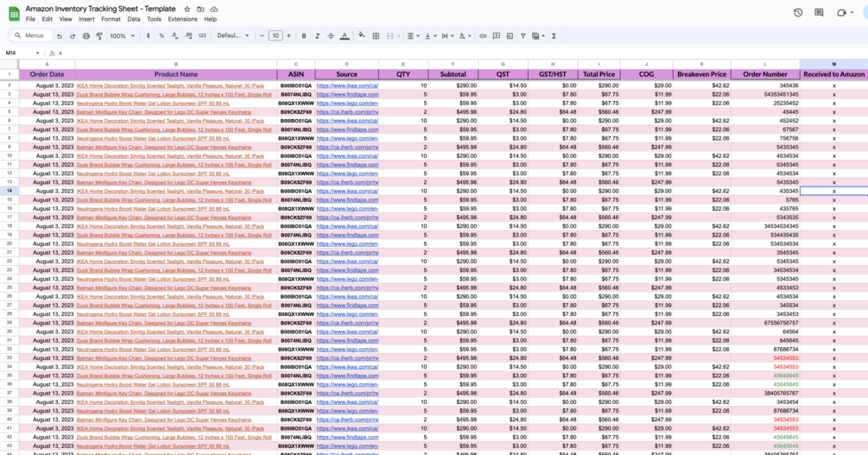Open the text color picker
The height and width of the screenshot is (455, 868).
click(345, 36)
